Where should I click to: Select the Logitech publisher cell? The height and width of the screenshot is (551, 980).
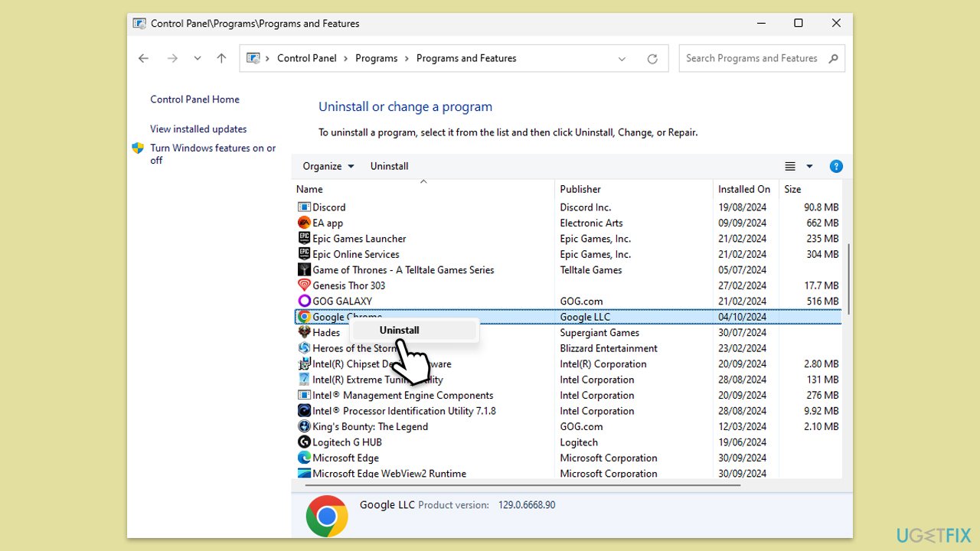tap(579, 442)
